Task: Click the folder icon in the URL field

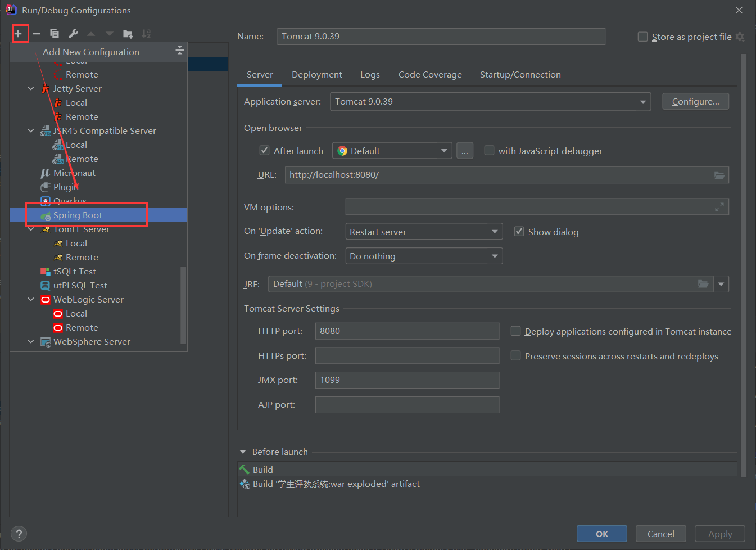Action: pos(719,175)
